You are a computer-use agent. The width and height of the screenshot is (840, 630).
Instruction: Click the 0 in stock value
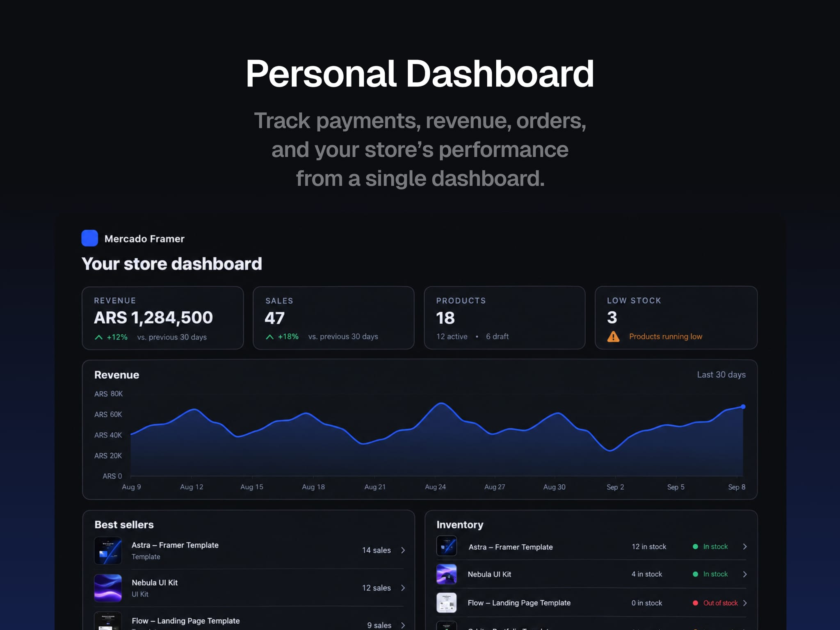click(x=647, y=603)
